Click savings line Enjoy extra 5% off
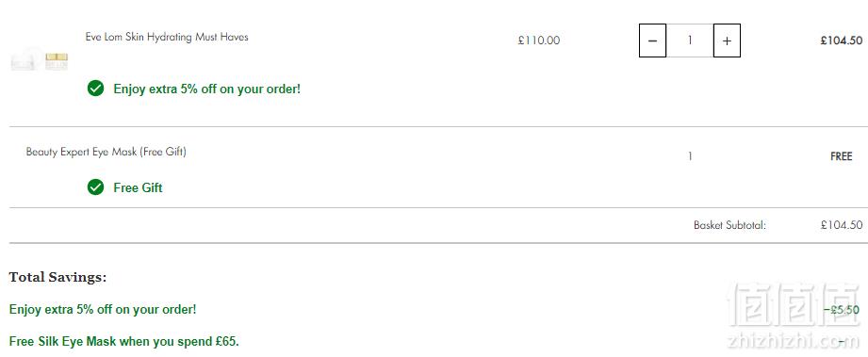868x357 pixels. coord(103,309)
